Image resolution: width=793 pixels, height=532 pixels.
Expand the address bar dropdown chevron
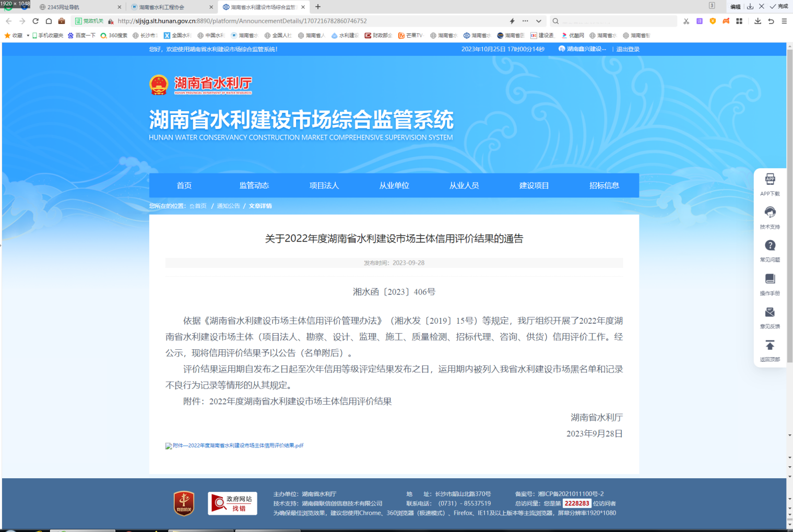(539, 21)
